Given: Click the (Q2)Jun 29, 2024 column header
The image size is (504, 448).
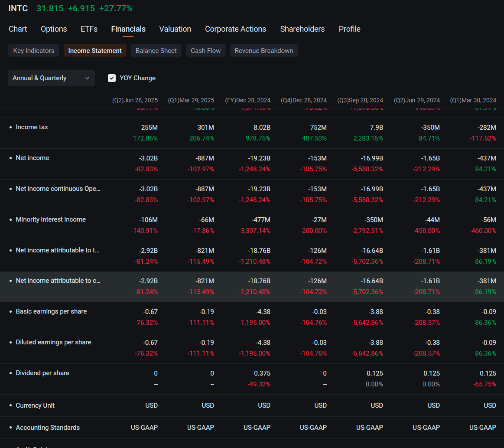Looking at the screenshot, I should pyautogui.click(x=417, y=100).
